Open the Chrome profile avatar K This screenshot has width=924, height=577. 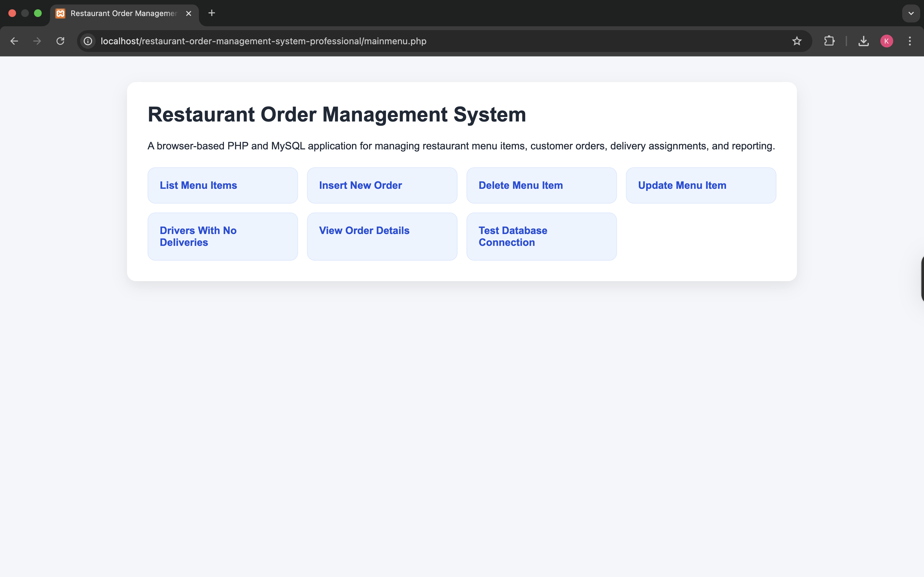pyautogui.click(x=886, y=41)
